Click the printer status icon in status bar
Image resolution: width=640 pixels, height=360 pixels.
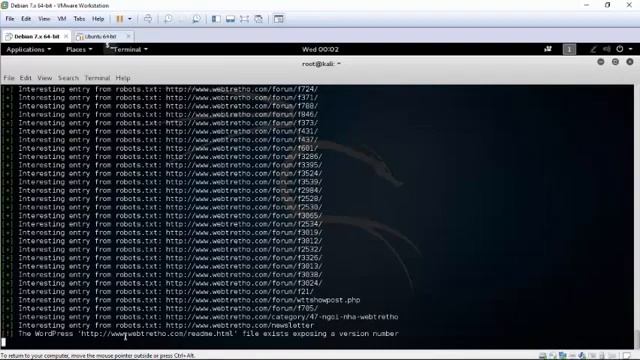(593, 356)
